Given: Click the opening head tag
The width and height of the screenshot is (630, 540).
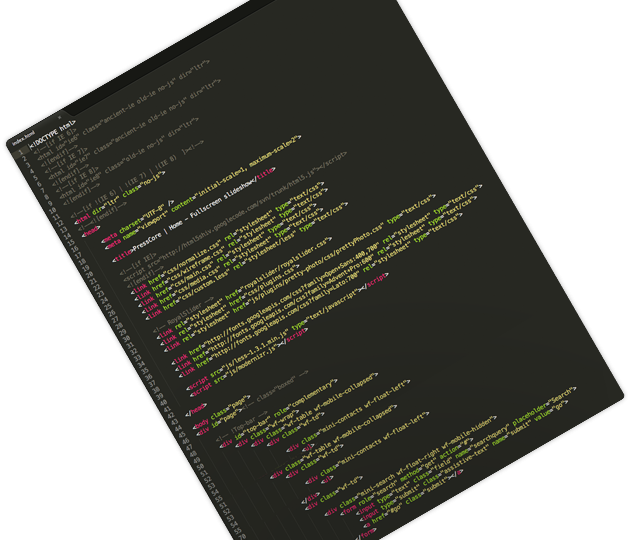Looking at the screenshot, I should pos(91,232).
